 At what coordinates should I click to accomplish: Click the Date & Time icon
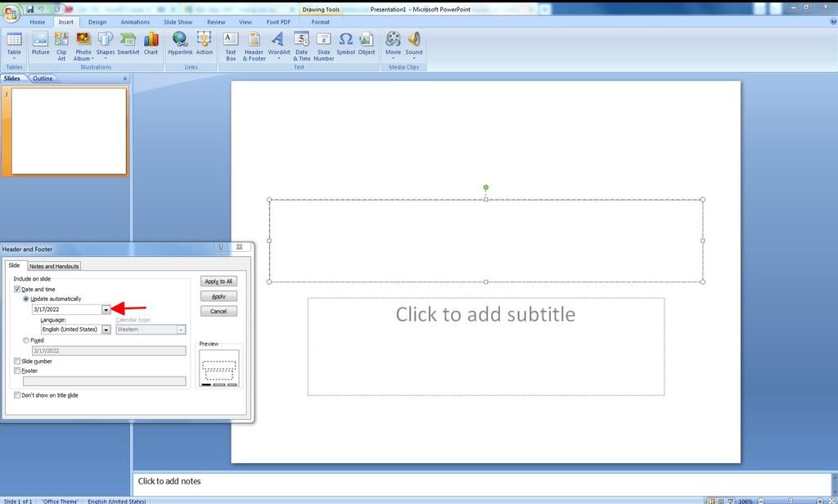coord(301,39)
